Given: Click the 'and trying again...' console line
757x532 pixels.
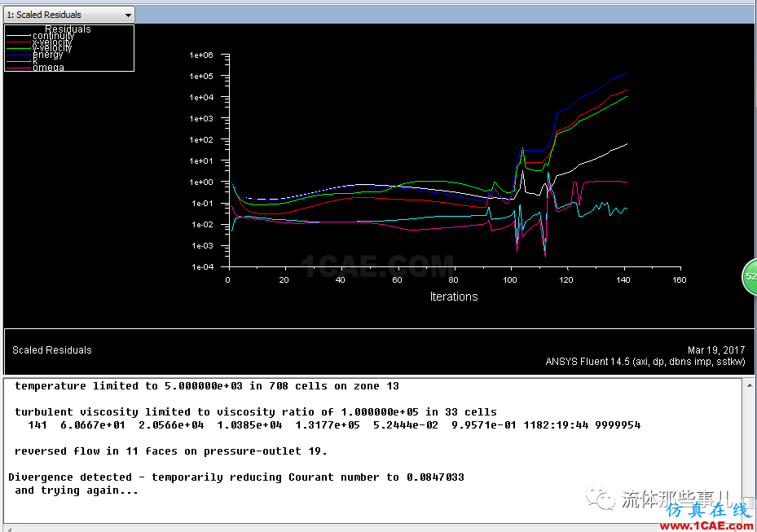Looking at the screenshot, I should coord(77,490).
